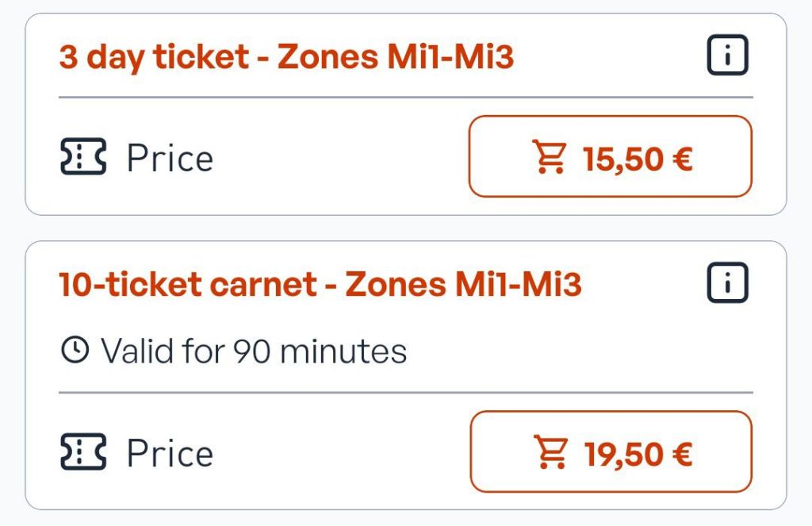812x526 pixels.
Task: Open info for the 3 day ticket
Action: 728,56
